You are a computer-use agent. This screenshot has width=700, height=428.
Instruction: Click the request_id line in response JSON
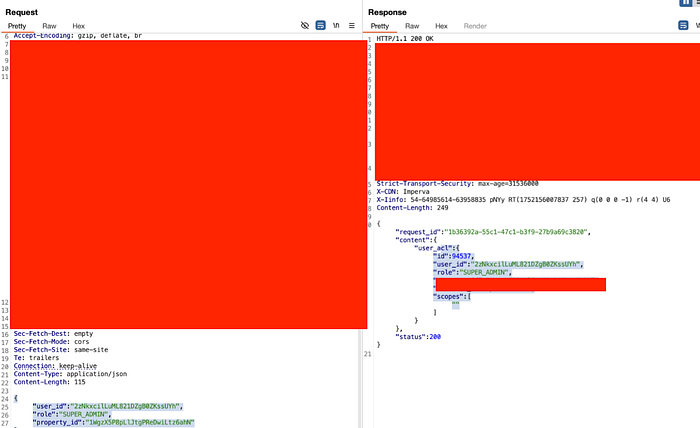coord(493,232)
